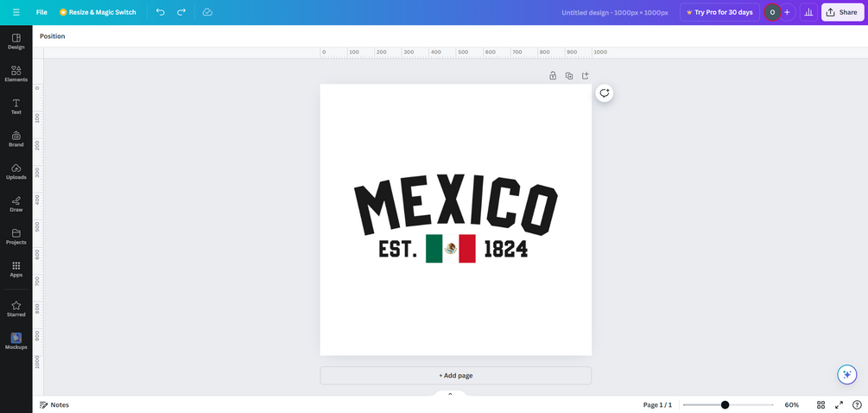868x413 pixels.
Task: Open the Draw sidebar tab
Action: point(16,204)
